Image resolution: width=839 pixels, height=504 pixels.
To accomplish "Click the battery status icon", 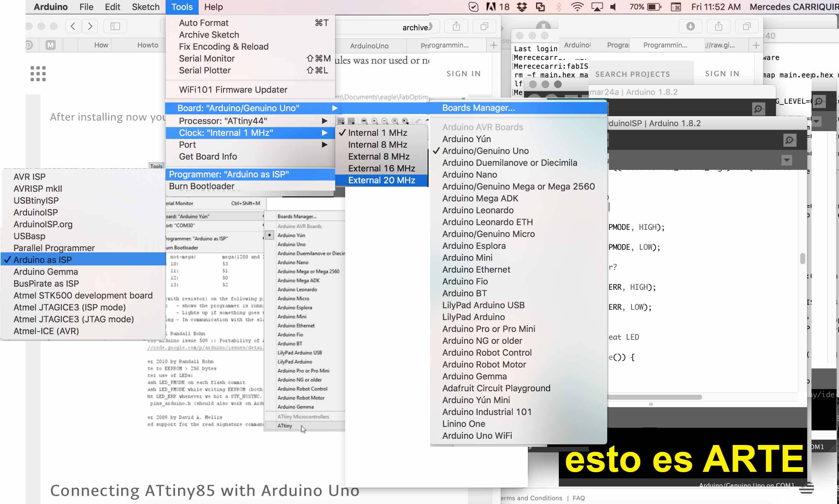I will click(x=654, y=7).
